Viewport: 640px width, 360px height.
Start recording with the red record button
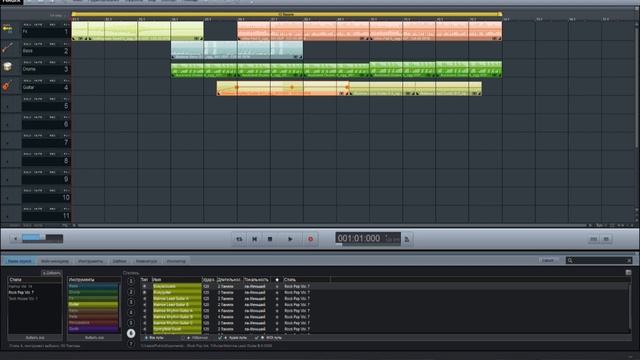click(310, 239)
